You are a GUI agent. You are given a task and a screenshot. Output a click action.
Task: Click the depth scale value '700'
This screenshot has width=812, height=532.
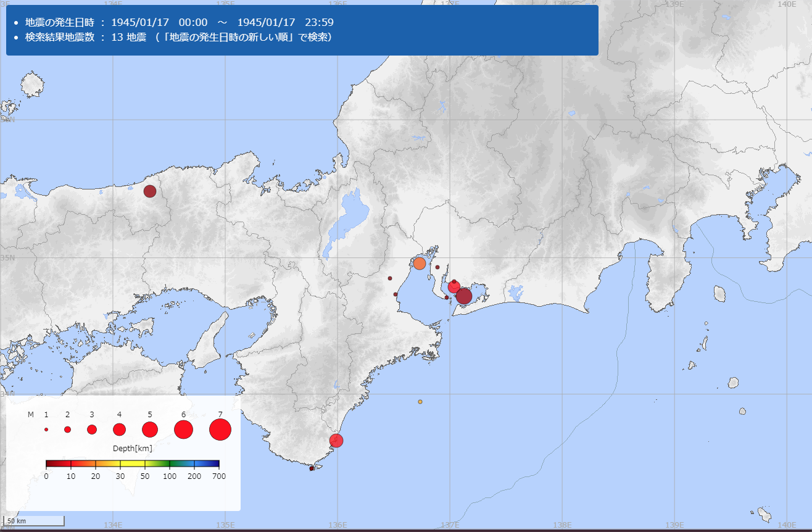219,476
